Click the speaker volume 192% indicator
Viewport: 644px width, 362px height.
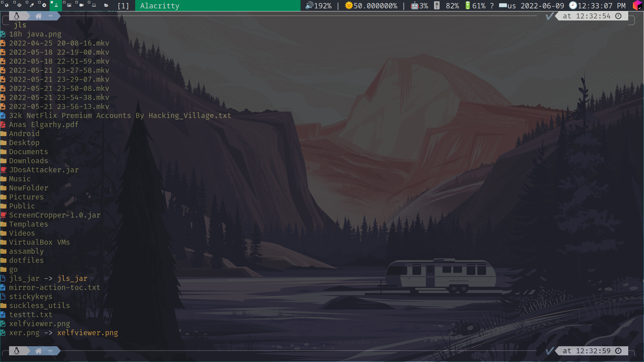[x=318, y=6]
